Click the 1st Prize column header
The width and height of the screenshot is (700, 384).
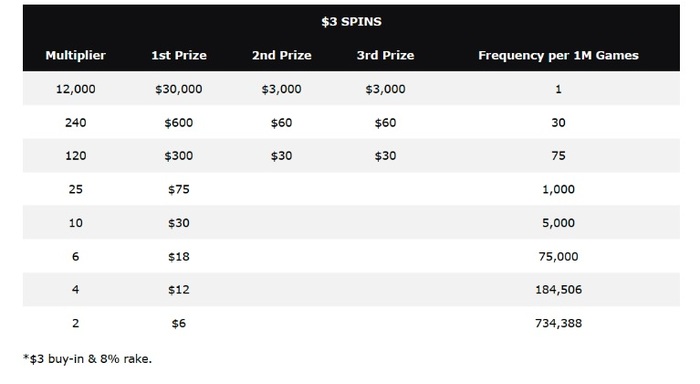click(179, 55)
